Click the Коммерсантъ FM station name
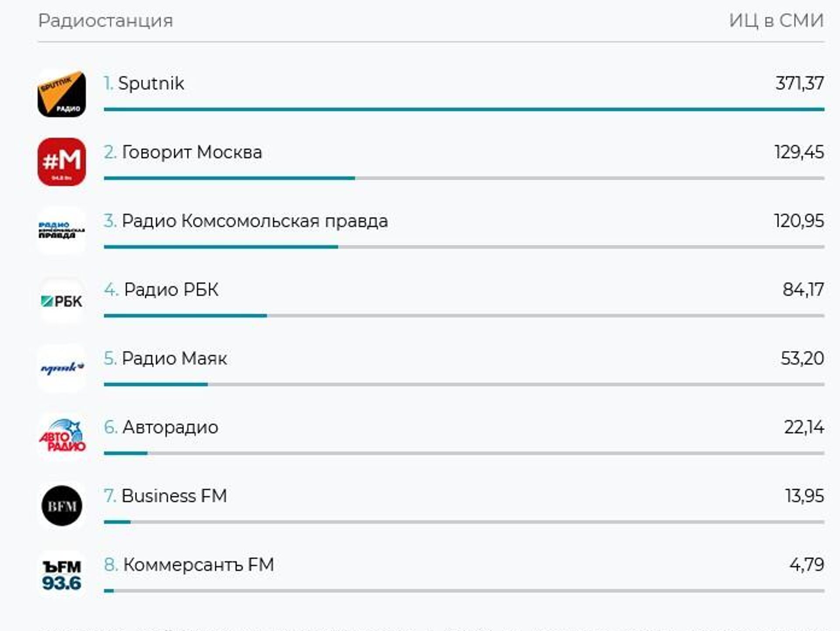The width and height of the screenshot is (840, 631). [199, 564]
